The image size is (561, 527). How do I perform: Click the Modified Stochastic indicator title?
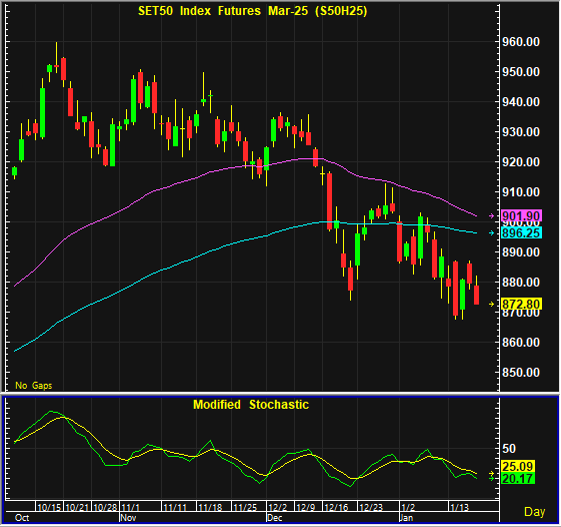coord(251,405)
